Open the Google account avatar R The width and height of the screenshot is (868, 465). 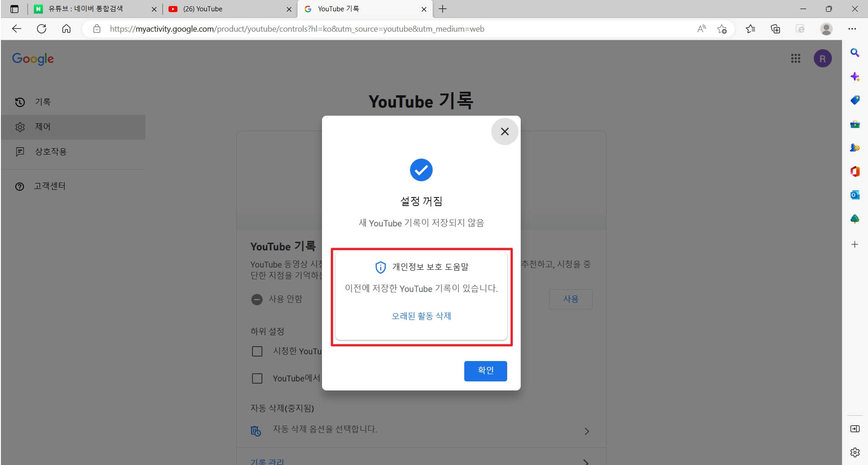822,58
